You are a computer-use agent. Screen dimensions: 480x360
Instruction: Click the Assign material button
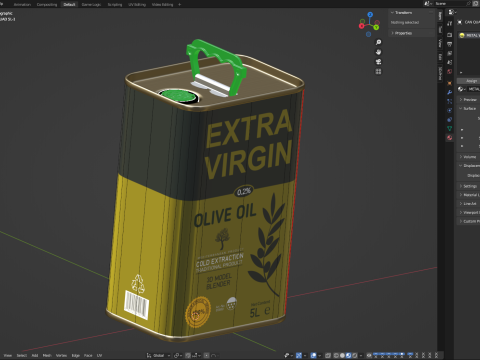(468, 81)
